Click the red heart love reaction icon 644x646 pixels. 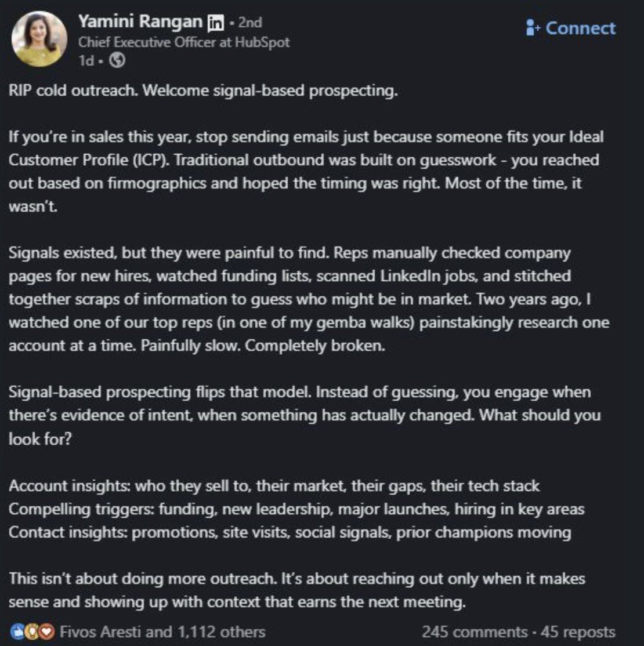pos(46,632)
